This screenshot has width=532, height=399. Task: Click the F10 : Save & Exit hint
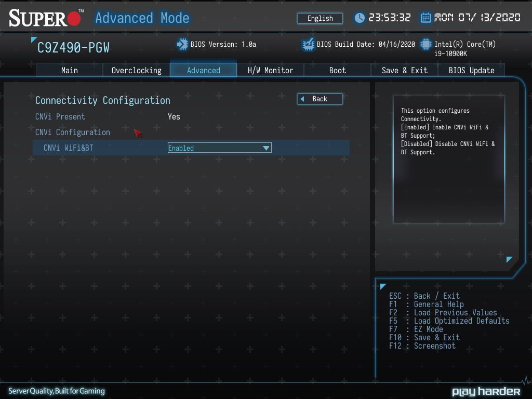[x=424, y=338]
